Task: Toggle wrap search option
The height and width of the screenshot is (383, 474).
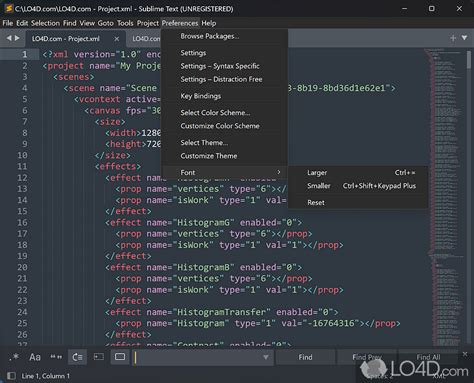Action: tap(77, 357)
